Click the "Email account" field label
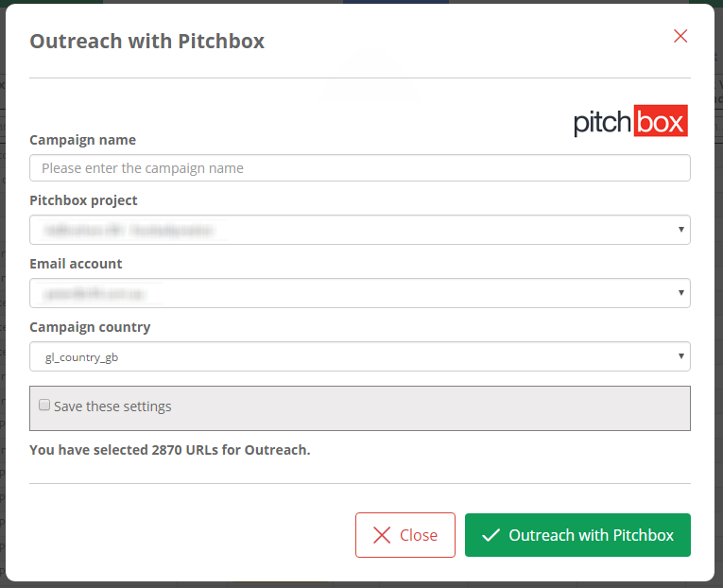The height and width of the screenshot is (588, 723). coord(76,264)
